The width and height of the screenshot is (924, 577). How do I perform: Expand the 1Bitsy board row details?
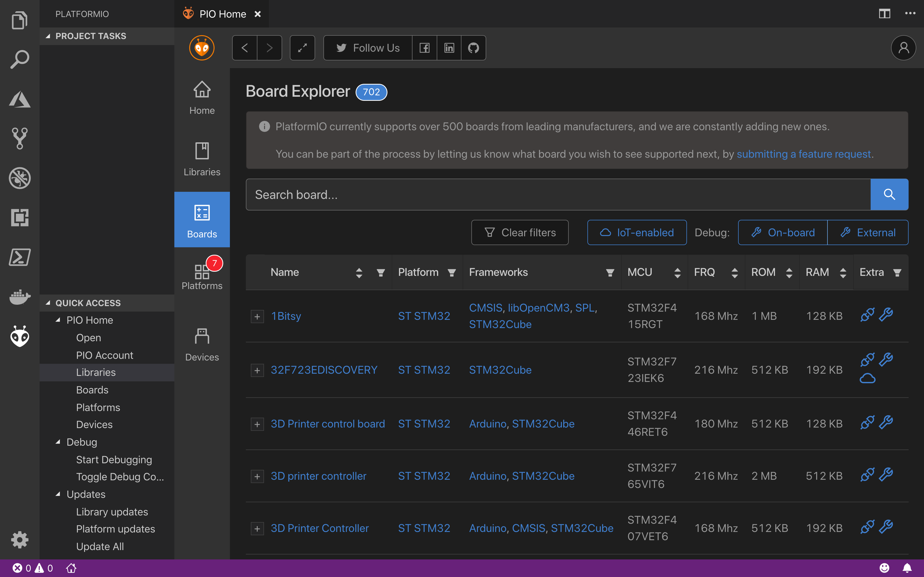tap(257, 316)
